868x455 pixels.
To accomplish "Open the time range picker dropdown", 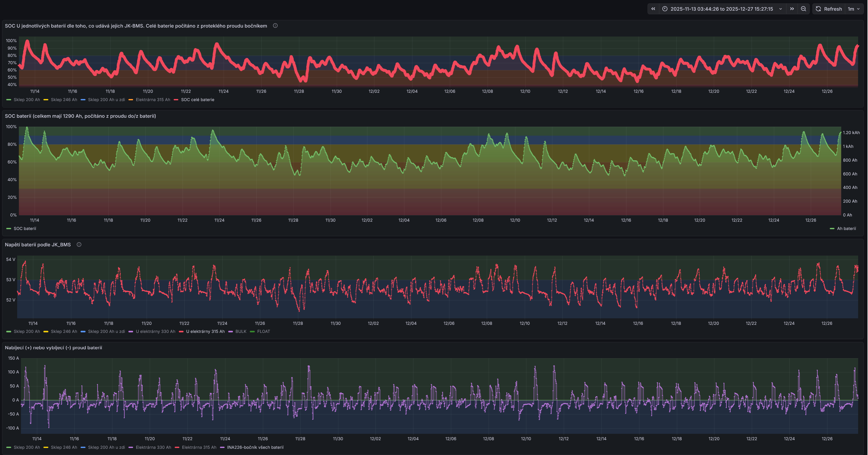I will coord(721,9).
